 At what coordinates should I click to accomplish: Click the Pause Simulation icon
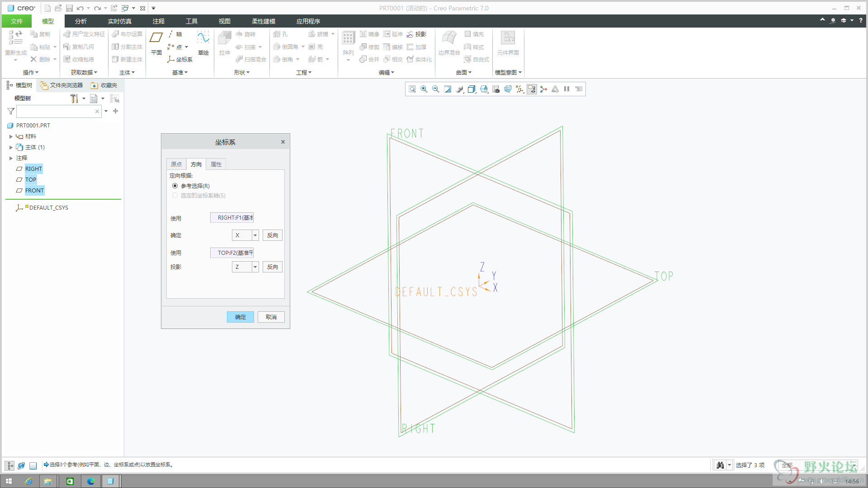pos(567,89)
